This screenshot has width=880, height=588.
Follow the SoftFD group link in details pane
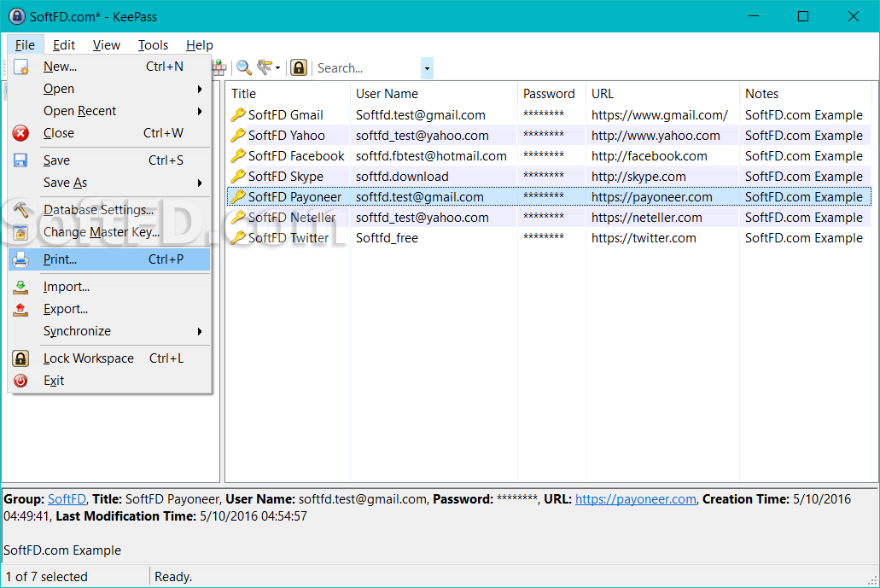click(67, 498)
